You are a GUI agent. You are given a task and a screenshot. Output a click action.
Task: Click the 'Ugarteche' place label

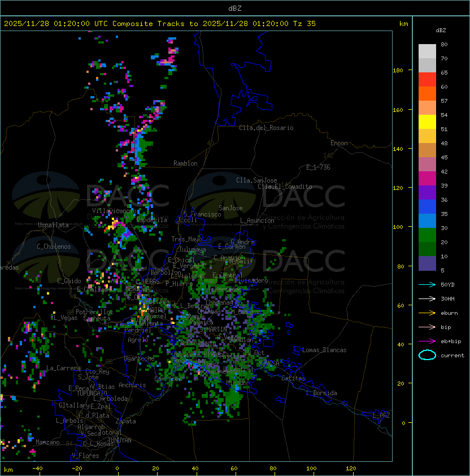click(140, 358)
